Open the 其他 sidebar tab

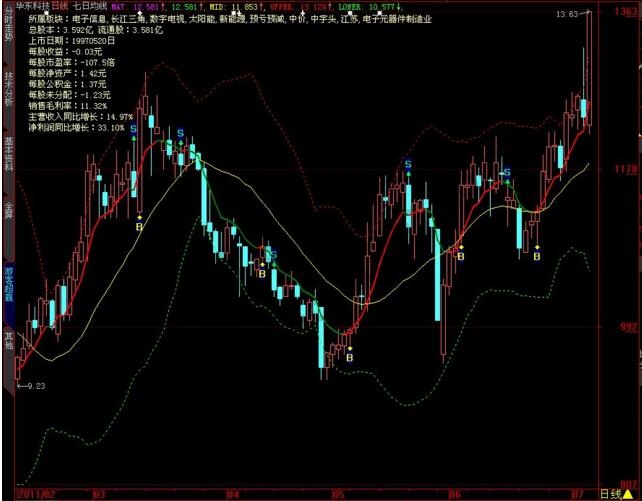pyautogui.click(x=7, y=340)
